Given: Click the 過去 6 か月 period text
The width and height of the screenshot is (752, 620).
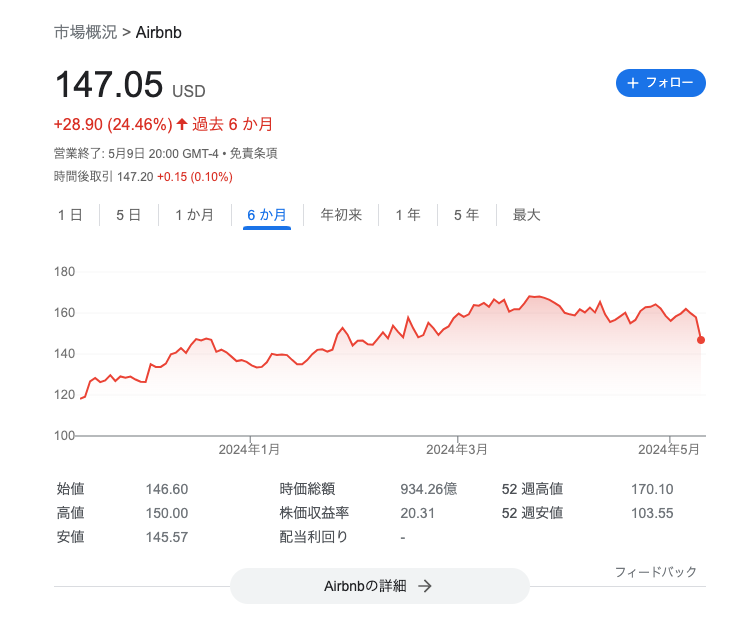Looking at the screenshot, I should pos(233,124).
